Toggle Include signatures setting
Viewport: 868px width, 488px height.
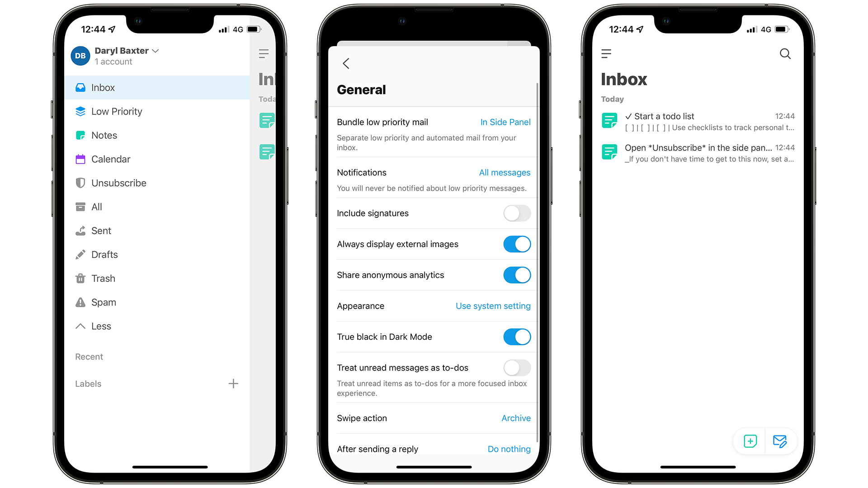pyautogui.click(x=516, y=213)
